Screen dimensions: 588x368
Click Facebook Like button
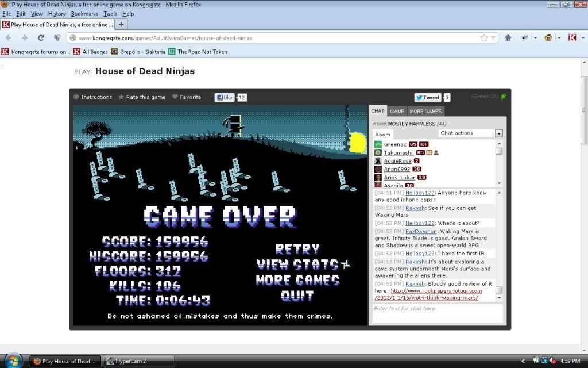(x=225, y=97)
